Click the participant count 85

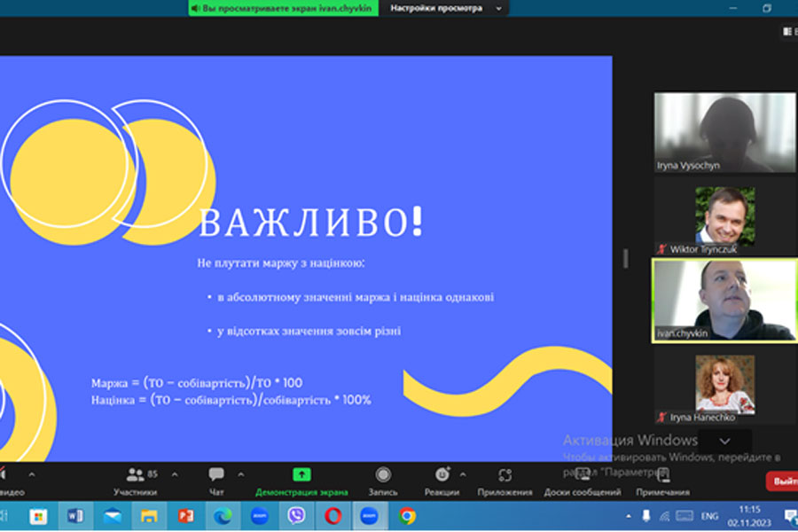(153, 474)
